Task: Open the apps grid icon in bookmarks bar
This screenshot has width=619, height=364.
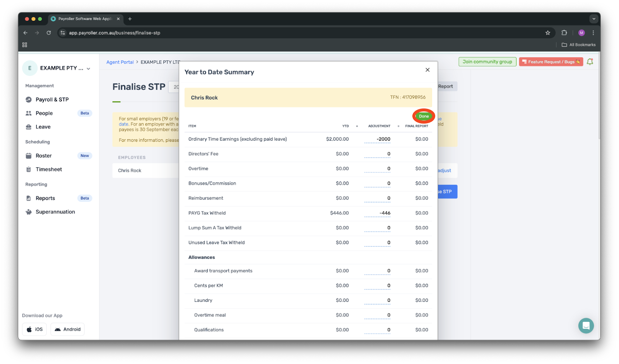Action: tap(25, 45)
